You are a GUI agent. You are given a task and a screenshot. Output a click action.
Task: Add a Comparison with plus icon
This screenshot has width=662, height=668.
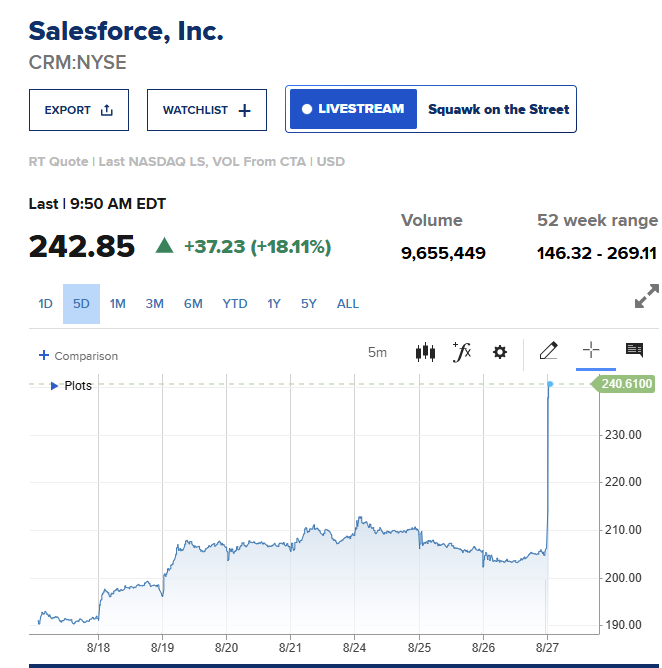pos(78,356)
